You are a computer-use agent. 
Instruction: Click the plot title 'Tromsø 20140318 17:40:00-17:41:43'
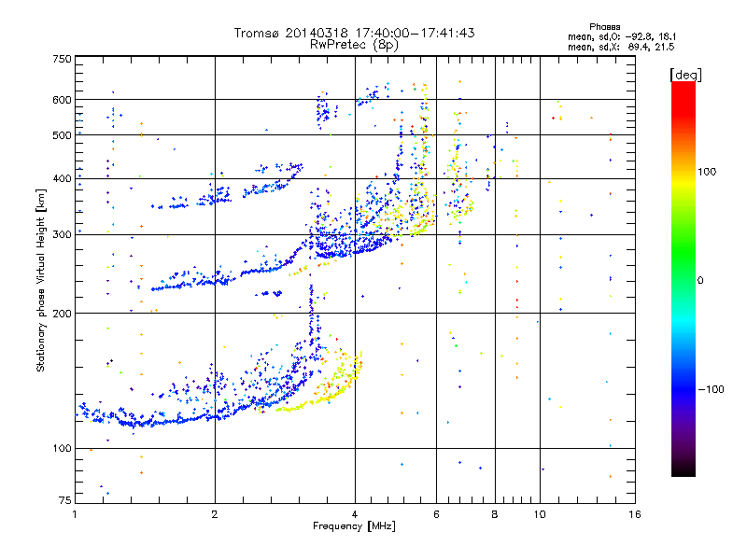tap(354, 33)
